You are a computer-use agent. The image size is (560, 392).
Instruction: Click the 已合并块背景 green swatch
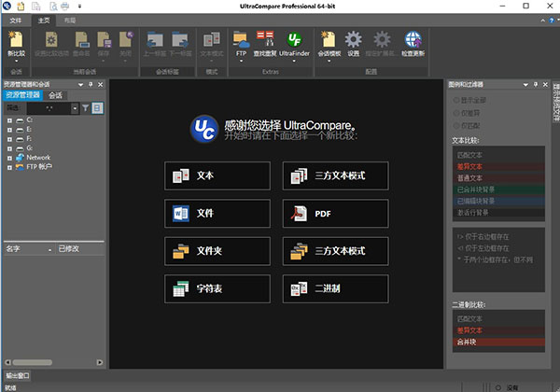coord(498,189)
